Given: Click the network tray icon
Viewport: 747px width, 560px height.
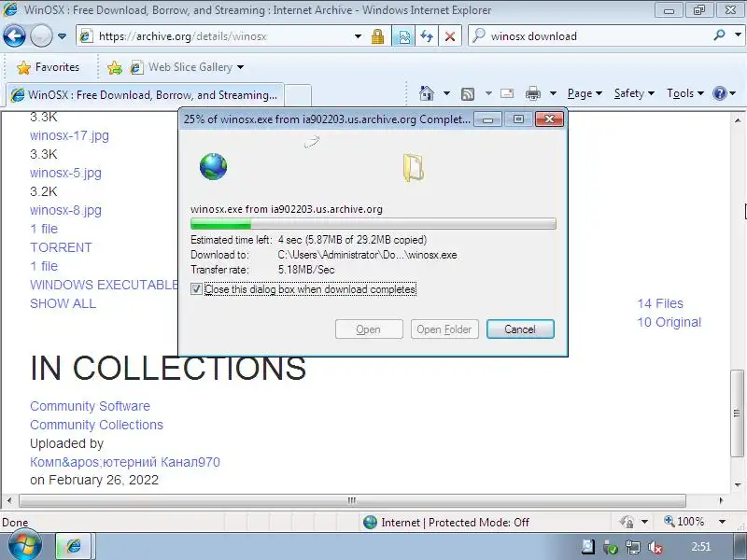Looking at the screenshot, I should pos(633,548).
